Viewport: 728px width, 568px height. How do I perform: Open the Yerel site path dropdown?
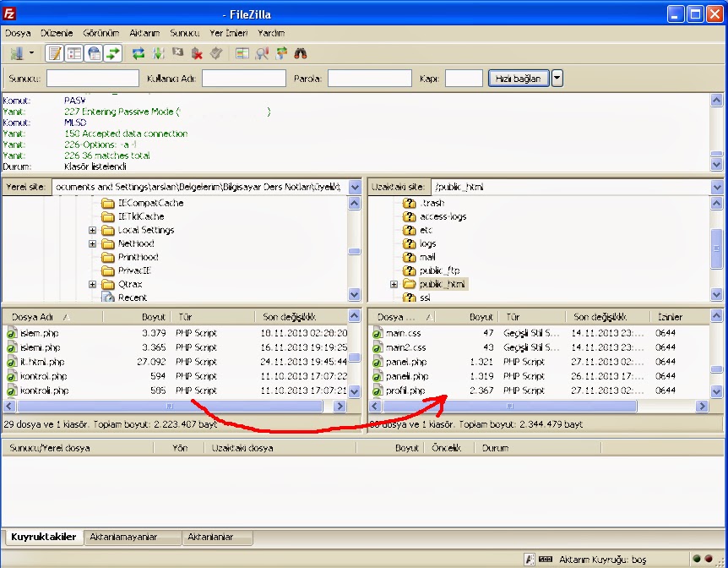[355, 187]
